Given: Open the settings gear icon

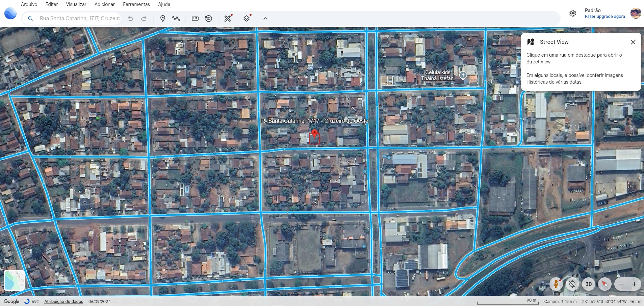Looking at the screenshot, I should pyautogui.click(x=572, y=13).
